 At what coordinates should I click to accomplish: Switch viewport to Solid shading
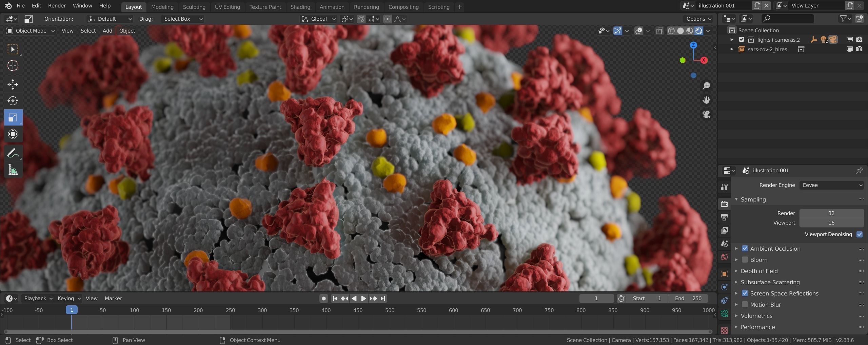[680, 31]
